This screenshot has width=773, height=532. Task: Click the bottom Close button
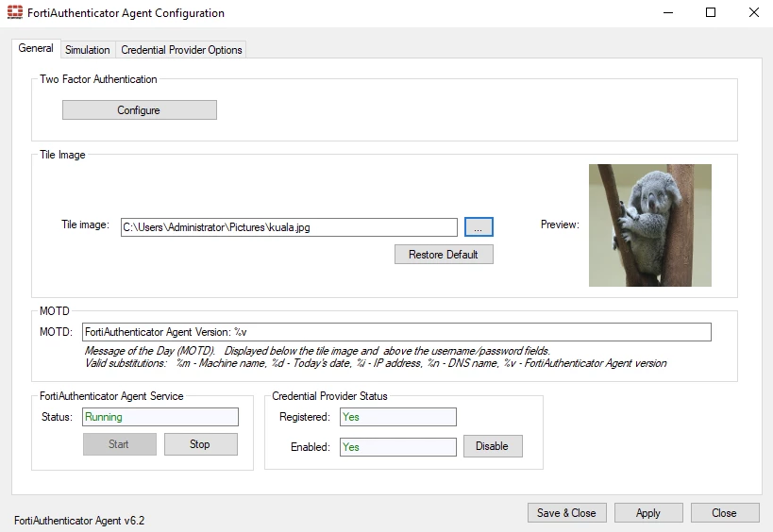click(725, 513)
